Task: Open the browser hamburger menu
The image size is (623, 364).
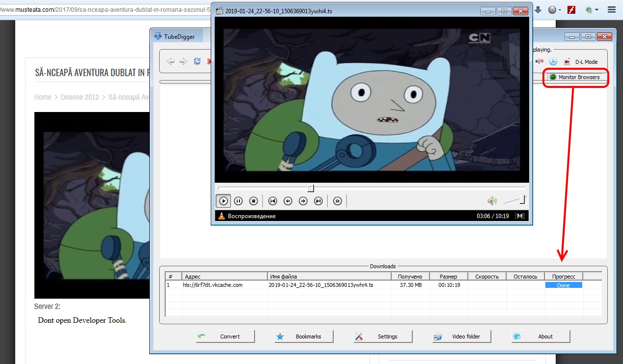Action: [612, 9]
